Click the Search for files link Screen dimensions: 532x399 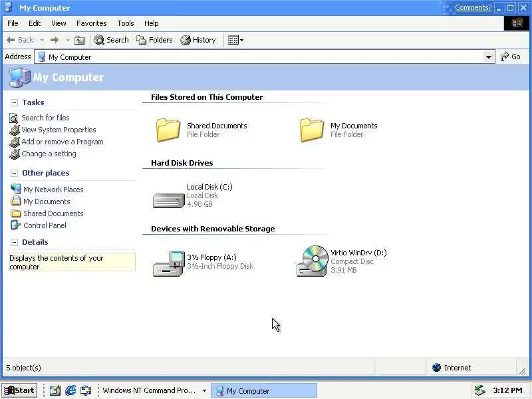[x=45, y=118]
